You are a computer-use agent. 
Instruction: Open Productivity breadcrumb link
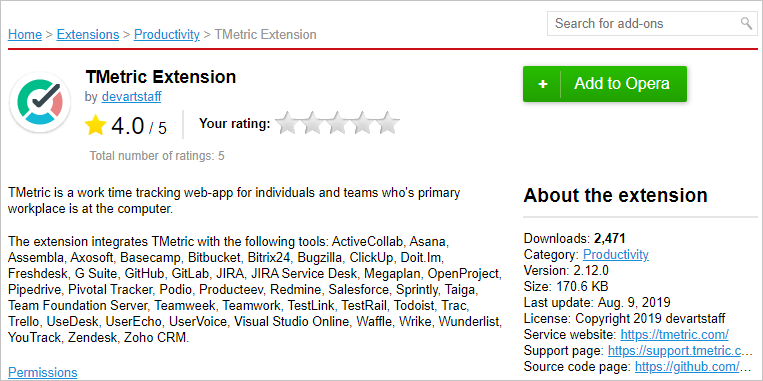coord(167,35)
